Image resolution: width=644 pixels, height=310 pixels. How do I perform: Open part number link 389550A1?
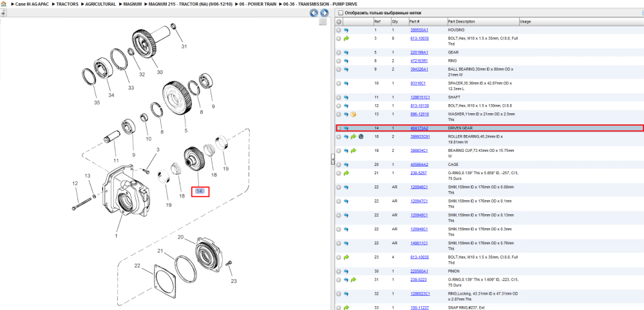(x=419, y=30)
